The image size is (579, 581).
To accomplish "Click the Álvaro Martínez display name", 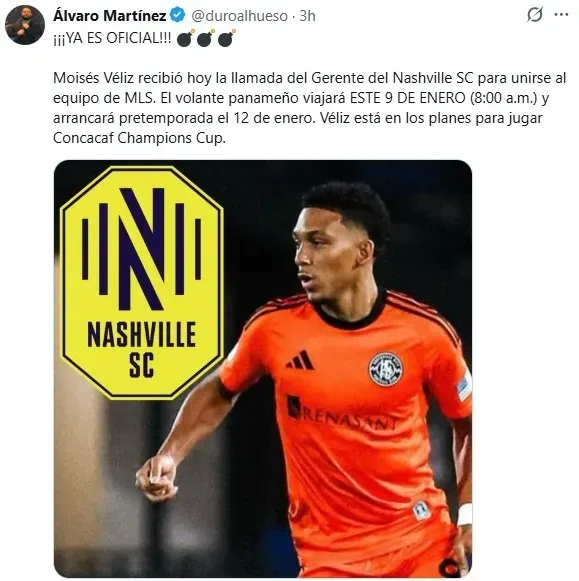I will pos(110,16).
